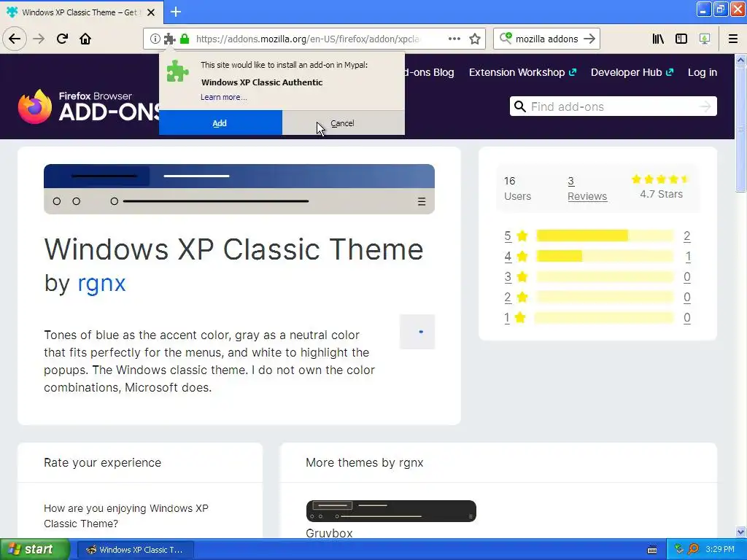
Task: Click the forward navigation arrow
Action: 39,39
